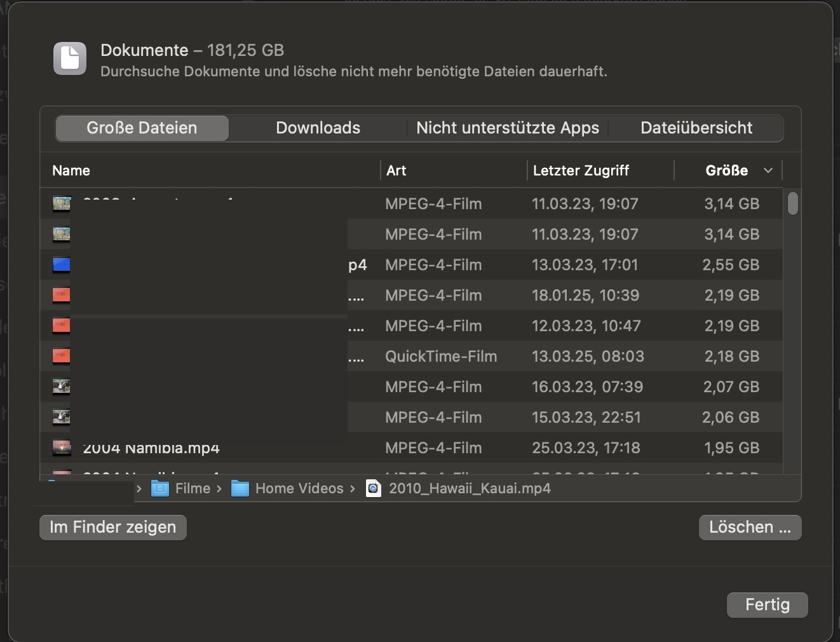Close the dialog with the Fertig button
The image size is (840, 642).
click(767, 604)
